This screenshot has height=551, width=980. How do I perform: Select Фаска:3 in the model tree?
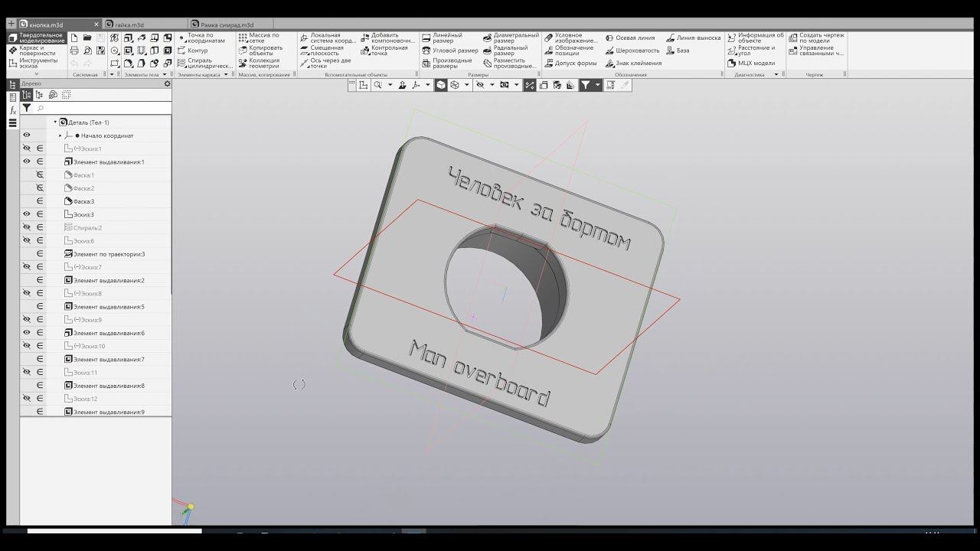point(80,201)
